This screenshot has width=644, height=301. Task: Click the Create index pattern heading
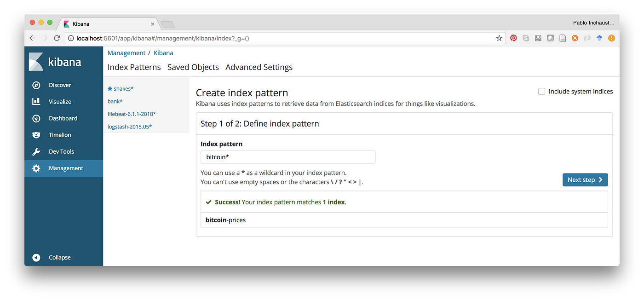tap(242, 93)
